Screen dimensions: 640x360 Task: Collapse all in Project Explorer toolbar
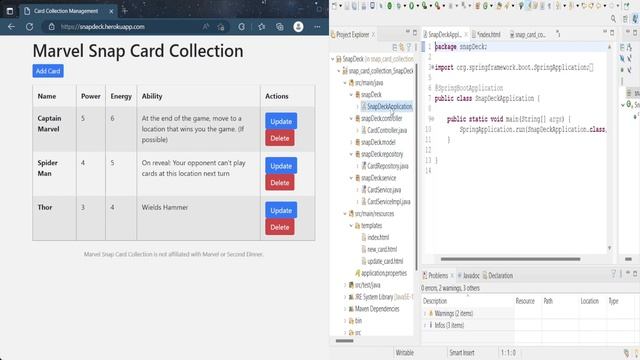[x=394, y=47]
